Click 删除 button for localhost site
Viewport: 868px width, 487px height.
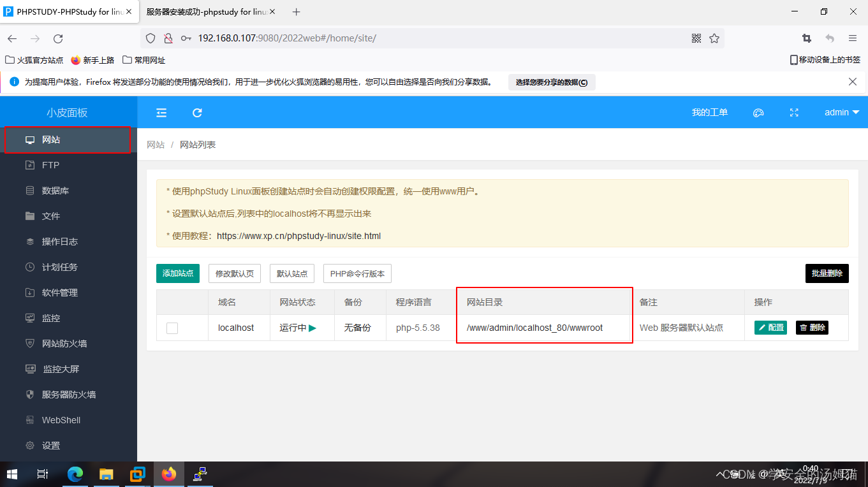[812, 328]
